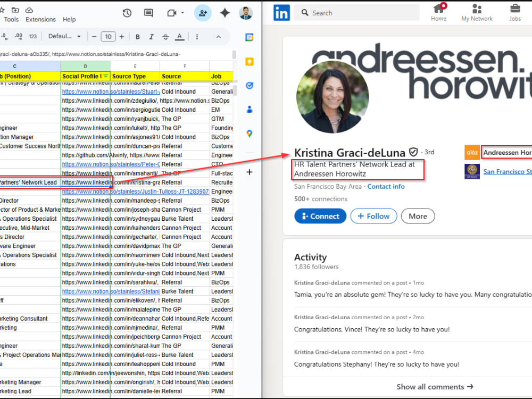The width and height of the screenshot is (532, 399).
Task: Click the Gemini sparkle icon in Sheets
Action: pos(225,13)
